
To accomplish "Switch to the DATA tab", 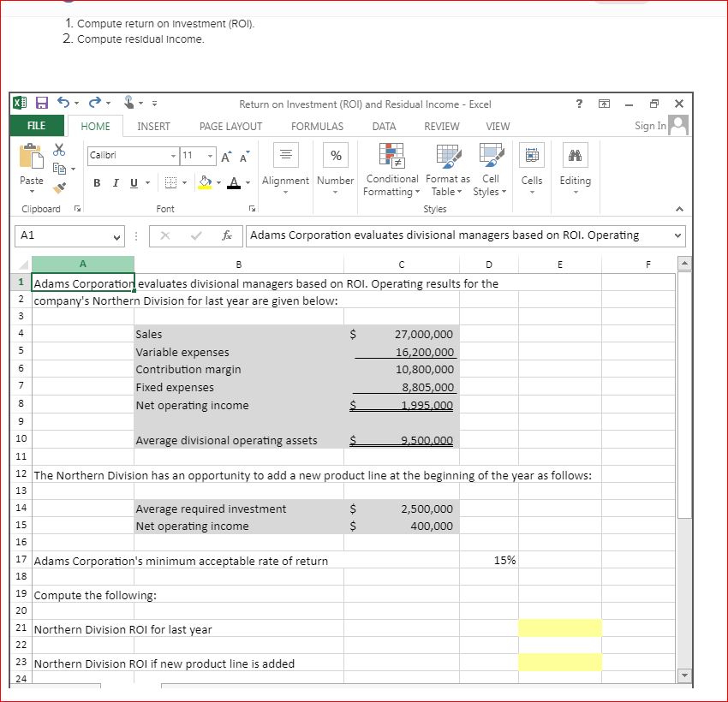I will (x=384, y=126).
